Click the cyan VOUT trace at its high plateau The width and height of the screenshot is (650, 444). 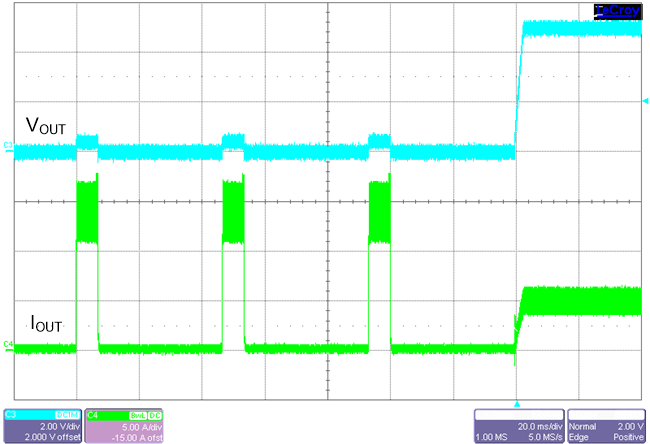(x=580, y=30)
